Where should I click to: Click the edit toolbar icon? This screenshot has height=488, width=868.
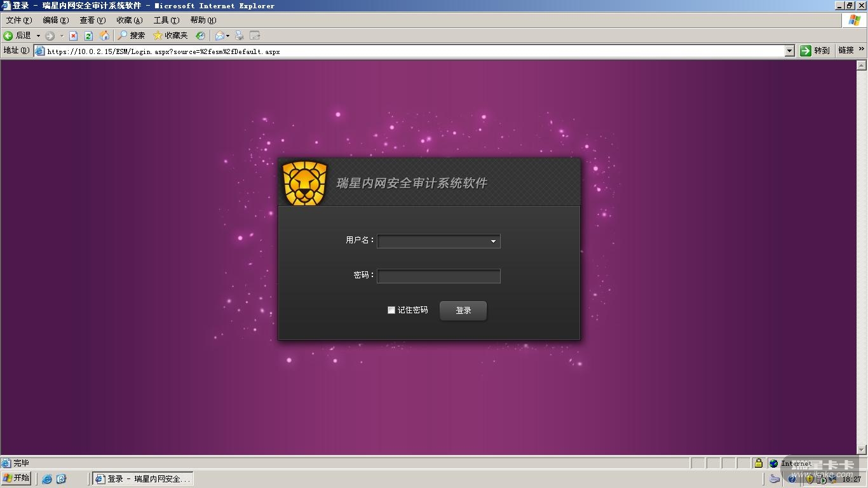click(x=255, y=36)
